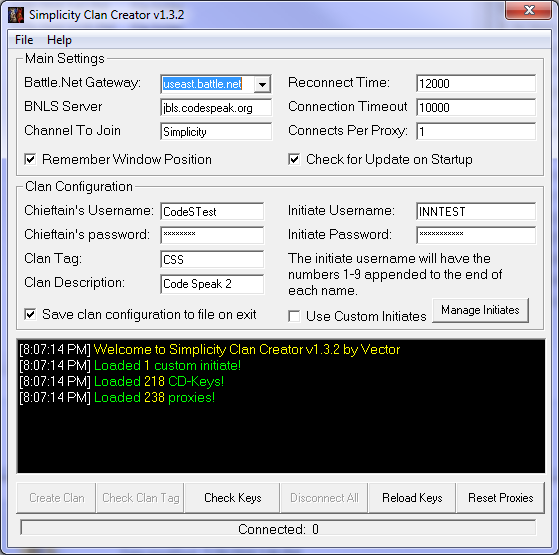Click the Initiate Password field
This screenshot has height=555, width=559.
click(x=476, y=235)
